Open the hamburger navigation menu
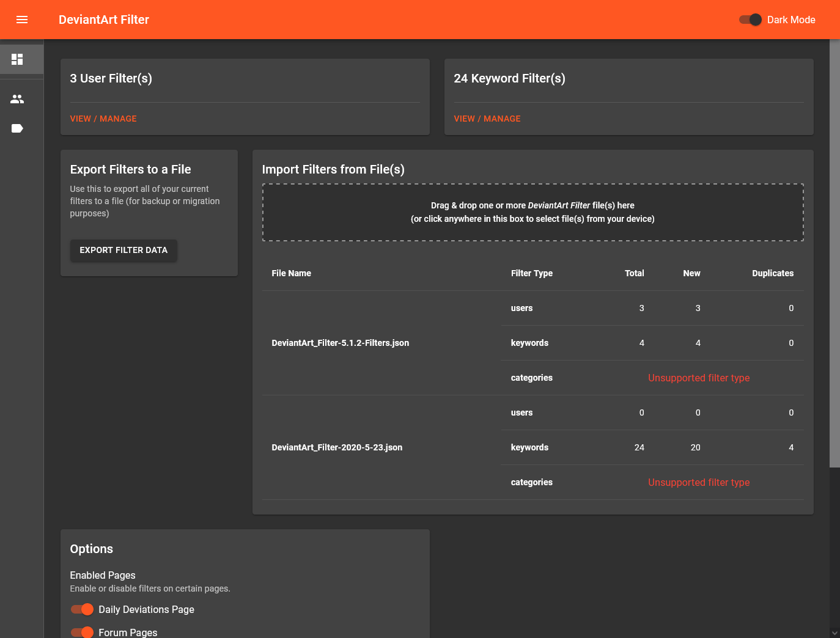The image size is (840, 638). coord(22,20)
